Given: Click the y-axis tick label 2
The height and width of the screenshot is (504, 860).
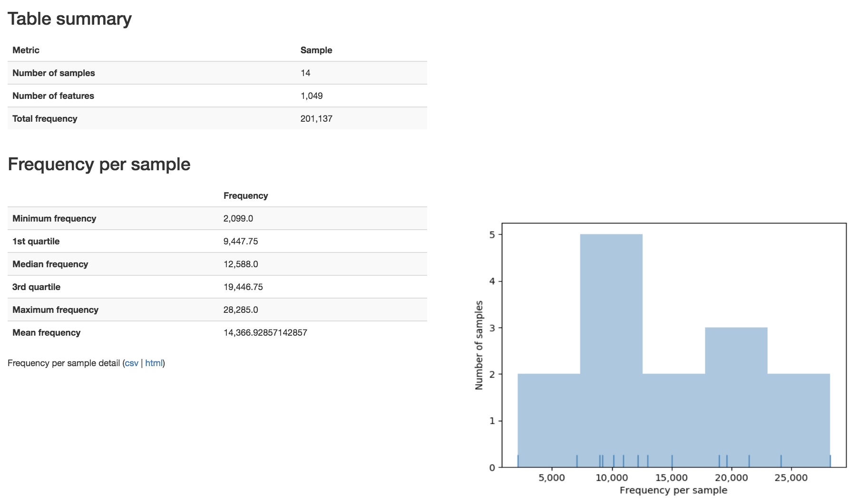Looking at the screenshot, I should pos(492,374).
